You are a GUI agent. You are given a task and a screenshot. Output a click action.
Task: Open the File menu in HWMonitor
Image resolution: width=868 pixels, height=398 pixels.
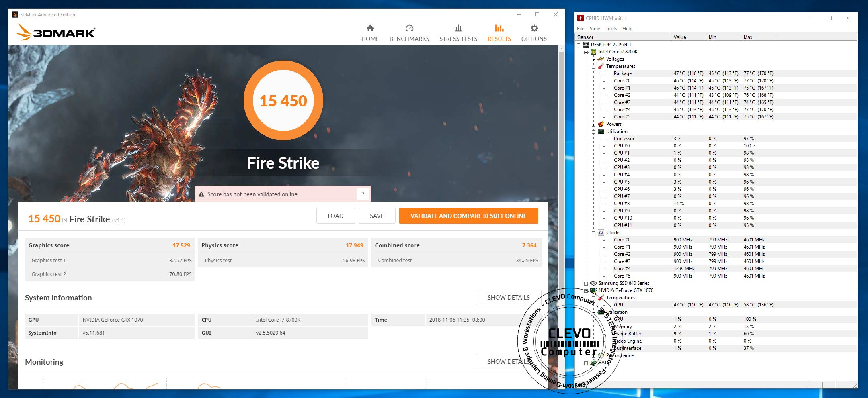click(x=581, y=29)
